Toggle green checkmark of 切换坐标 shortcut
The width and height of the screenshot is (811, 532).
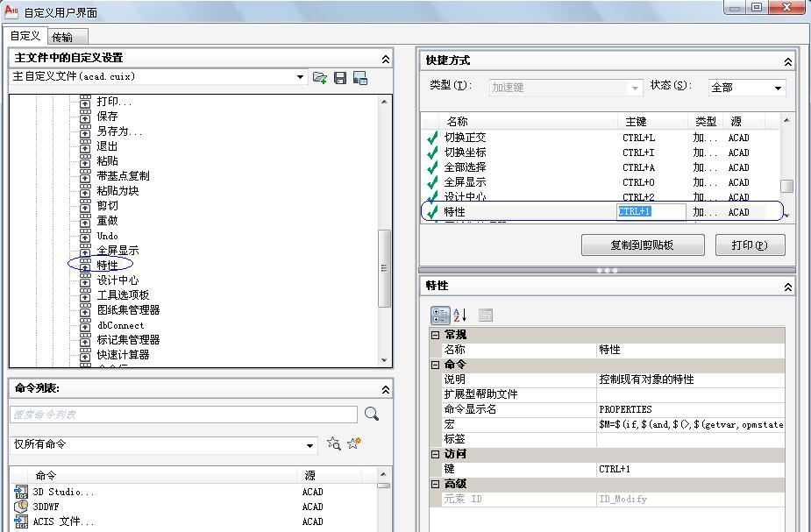pyautogui.click(x=432, y=153)
